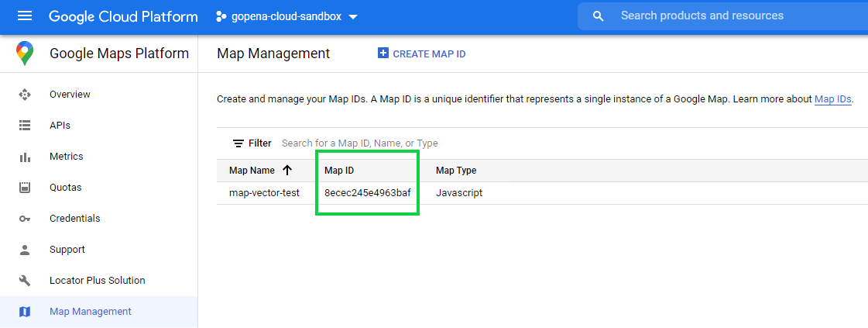Click the Support person icon
This screenshot has height=328, width=868.
(25, 250)
